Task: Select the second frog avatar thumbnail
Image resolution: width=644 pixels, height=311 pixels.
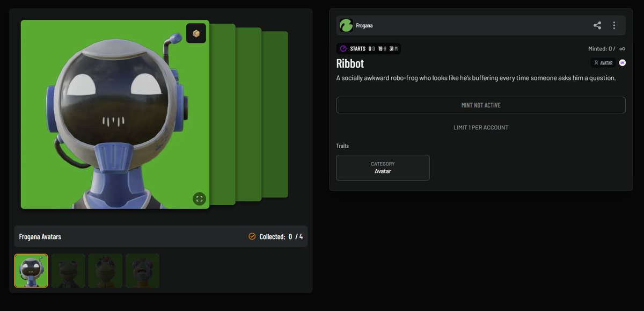Action: (x=68, y=271)
